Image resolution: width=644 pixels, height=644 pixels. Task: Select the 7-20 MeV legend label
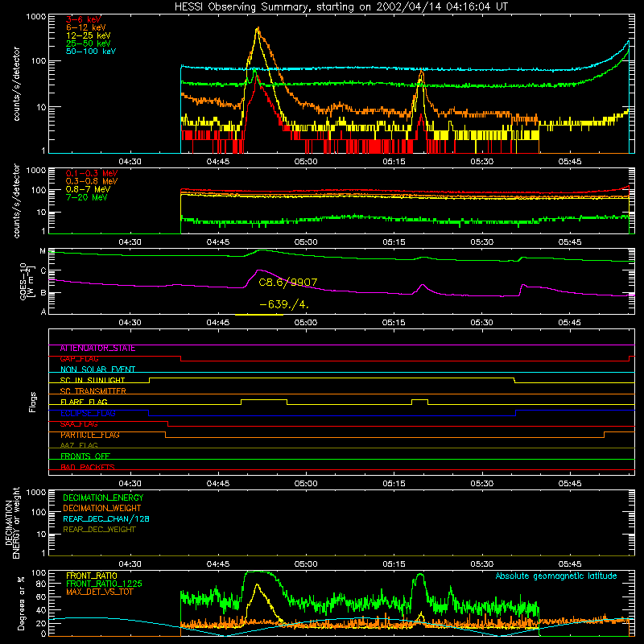(87, 197)
